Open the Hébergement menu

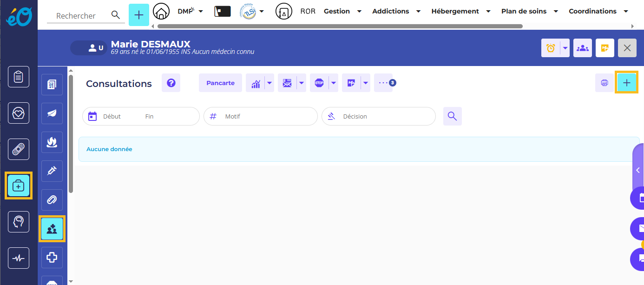click(460, 11)
